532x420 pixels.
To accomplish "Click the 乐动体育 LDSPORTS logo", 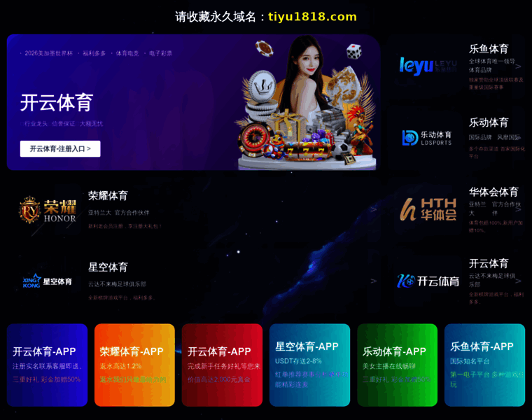I will coord(427,138).
